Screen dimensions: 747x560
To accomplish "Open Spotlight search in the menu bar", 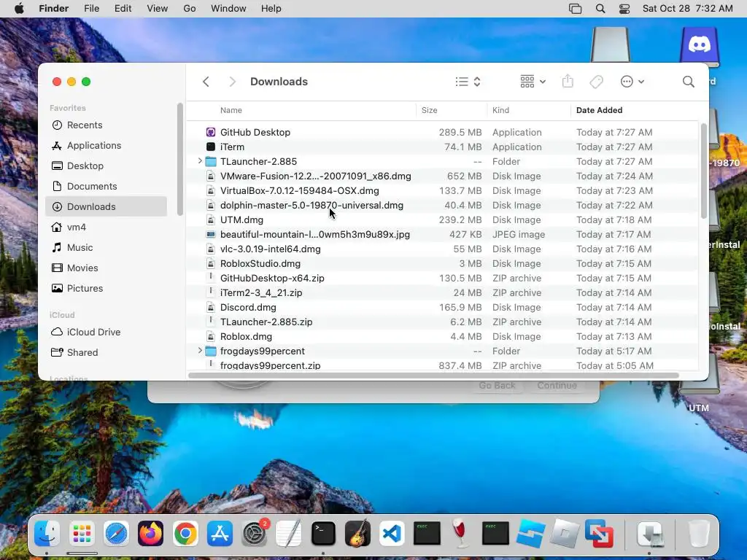I will click(600, 9).
